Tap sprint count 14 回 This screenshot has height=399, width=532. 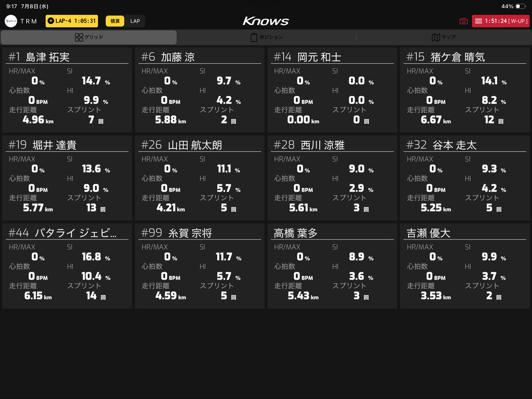(95, 296)
